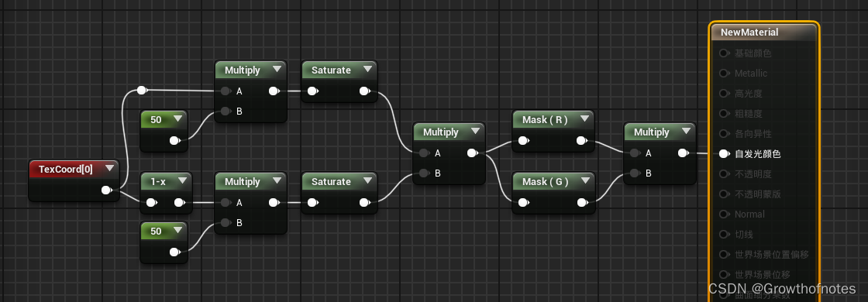Expand the arrow on the Mask ( G ) node

(584, 181)
